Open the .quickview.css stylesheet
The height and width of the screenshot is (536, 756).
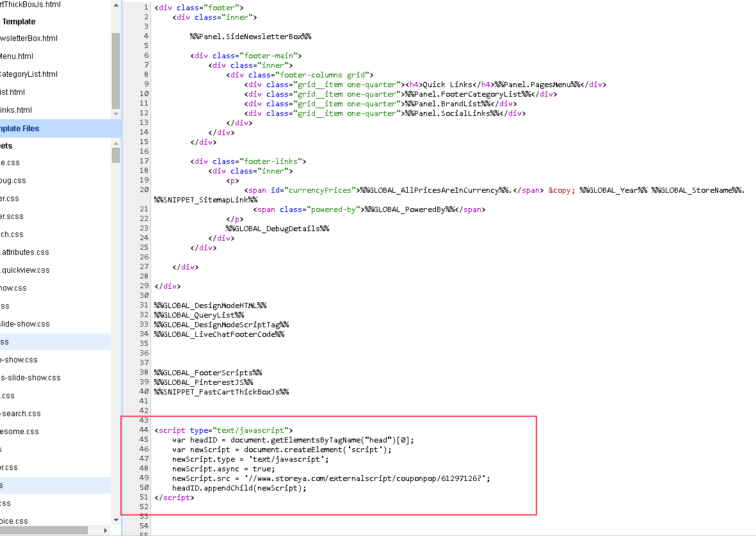click(25, 270)
